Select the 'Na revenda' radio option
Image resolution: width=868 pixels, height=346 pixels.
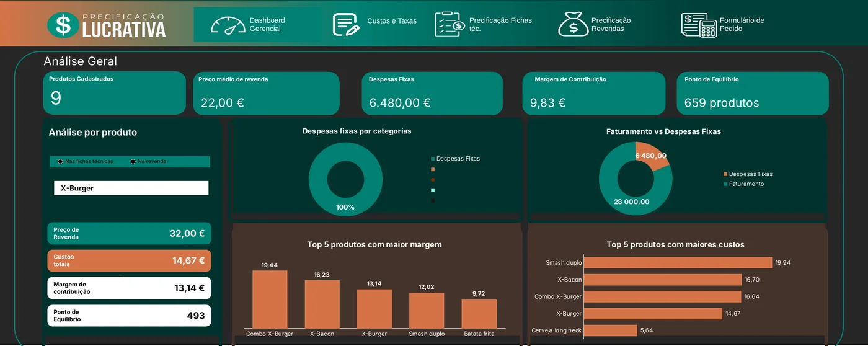133,162
